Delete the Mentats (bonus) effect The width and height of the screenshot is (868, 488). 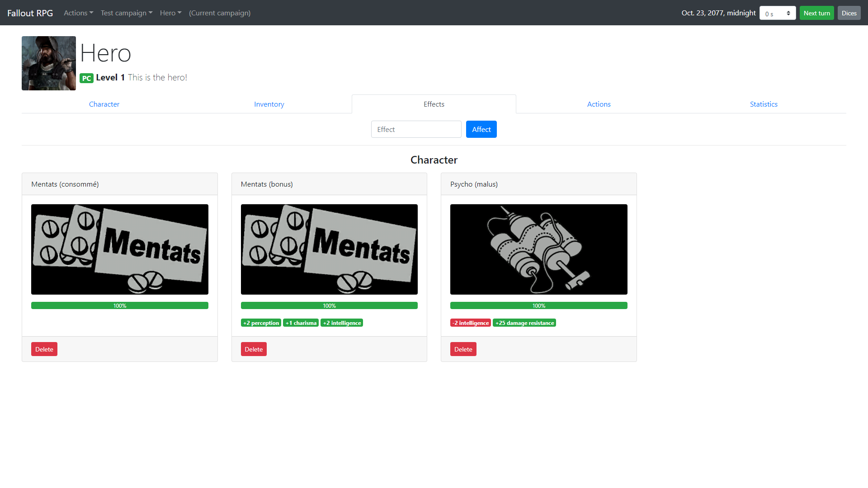click(x=254, y=349)
